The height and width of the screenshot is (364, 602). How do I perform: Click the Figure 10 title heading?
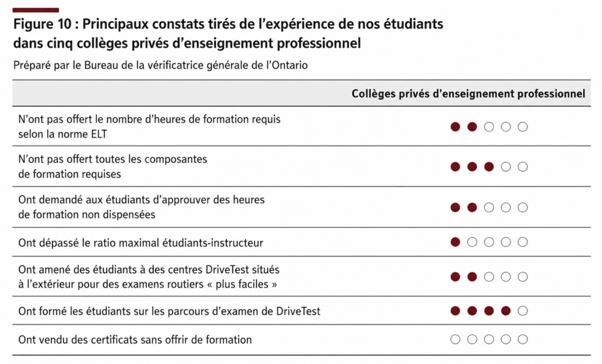(x=228, y=33)
